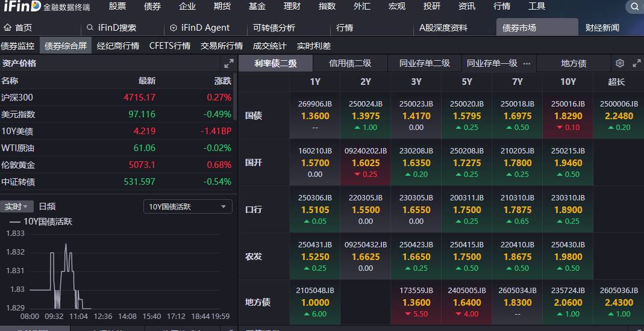Viewport: 644px width, 331px height.
Task: Select the 伦敦黄金 row
Action: click(116, 165)
